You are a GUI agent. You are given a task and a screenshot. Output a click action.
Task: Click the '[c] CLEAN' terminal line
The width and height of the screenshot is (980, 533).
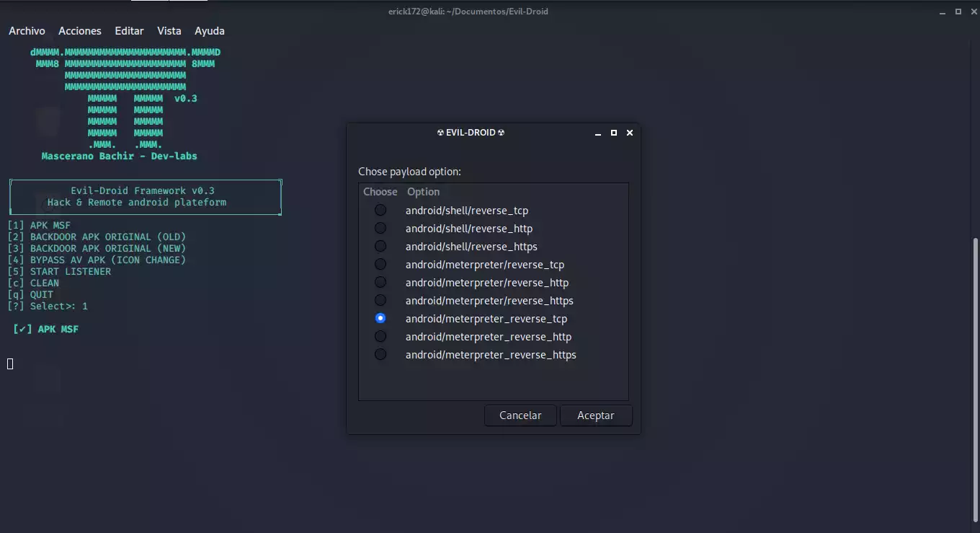[33, 283]
